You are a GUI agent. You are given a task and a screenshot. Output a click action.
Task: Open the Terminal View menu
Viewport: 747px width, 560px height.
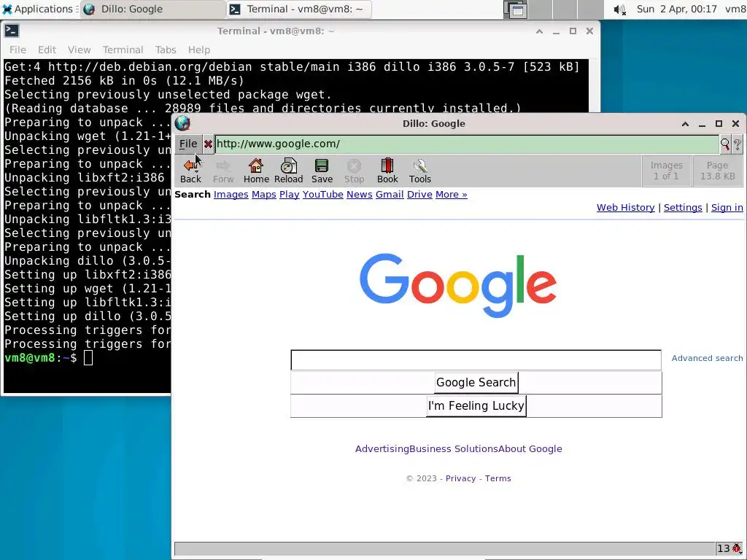[x=79, y=50]
